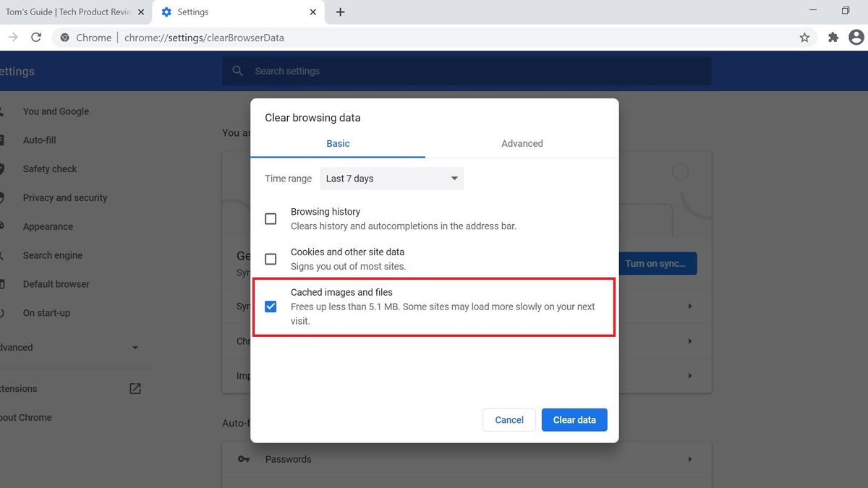The image size is (868, 488).
Task: Check Cookies and other site data
Action: click(x=271, y=259)
